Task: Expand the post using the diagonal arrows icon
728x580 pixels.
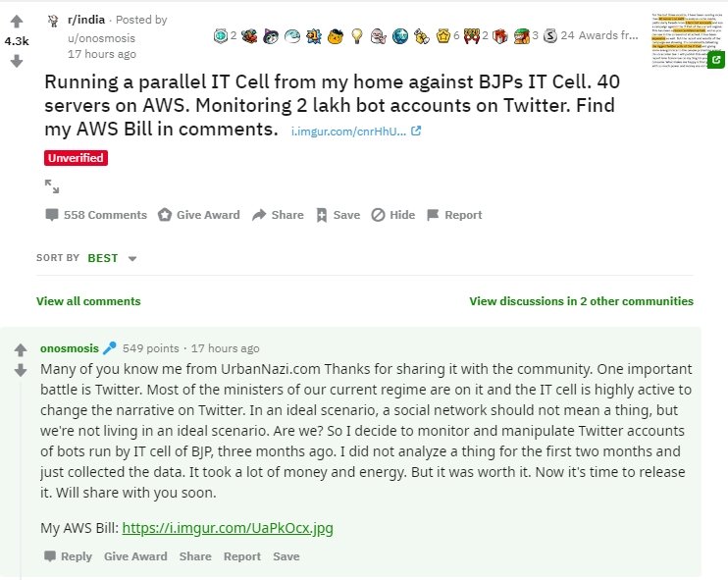Action: 52,185
